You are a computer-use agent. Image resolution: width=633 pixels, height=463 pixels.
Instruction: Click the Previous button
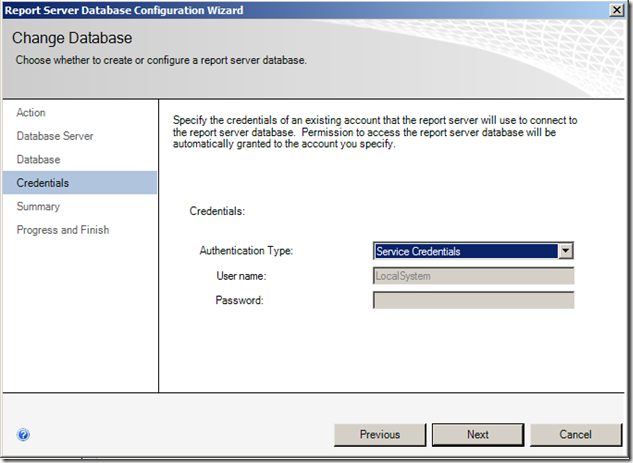pos(380,434)
